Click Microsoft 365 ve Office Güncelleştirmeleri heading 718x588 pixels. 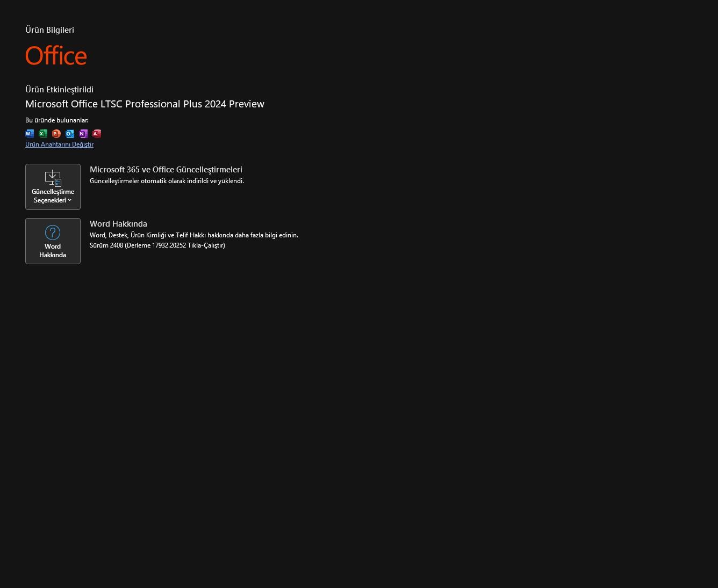click(166, 170)
